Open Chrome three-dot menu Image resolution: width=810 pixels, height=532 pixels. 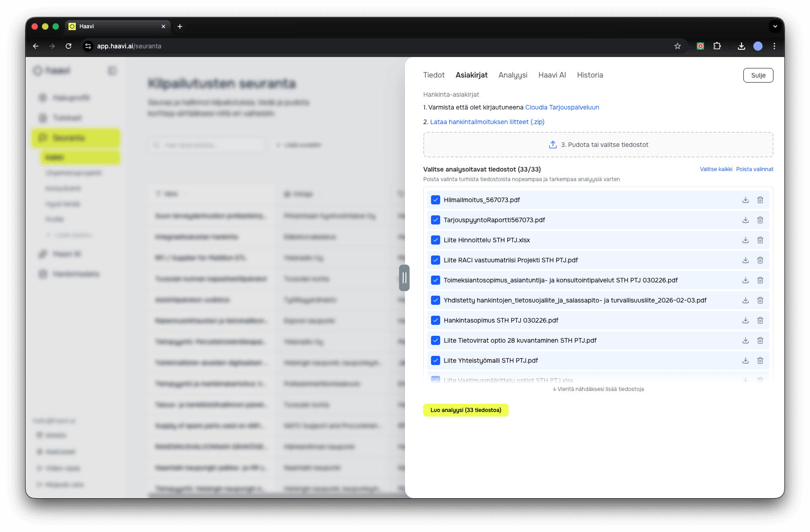pyautogui.click(x=774, y=46)
